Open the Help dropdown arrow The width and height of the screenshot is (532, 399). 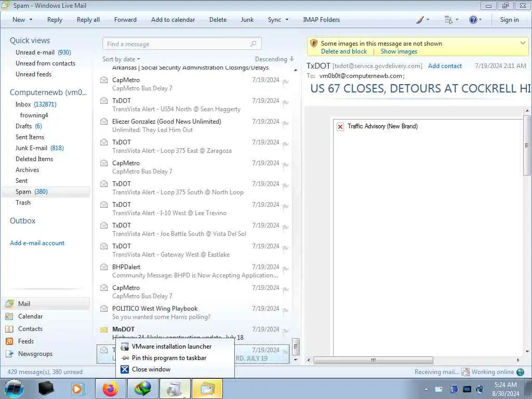click(480, 20)
